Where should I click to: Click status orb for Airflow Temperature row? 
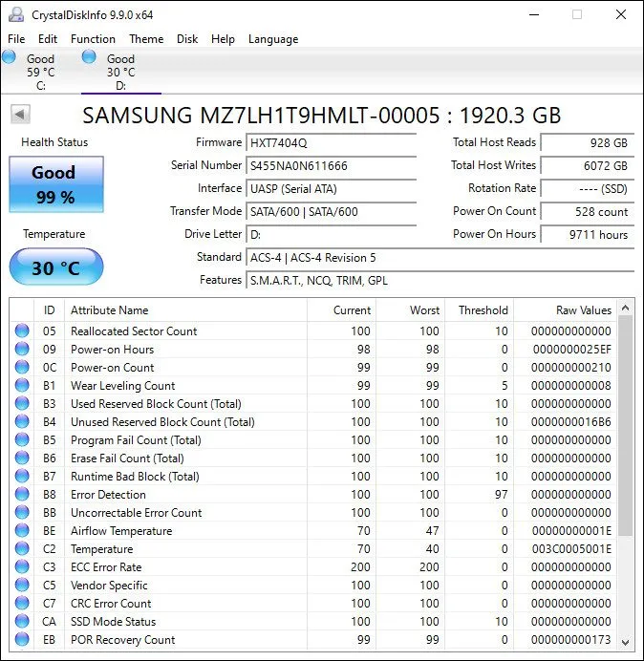tap(22, 530)
